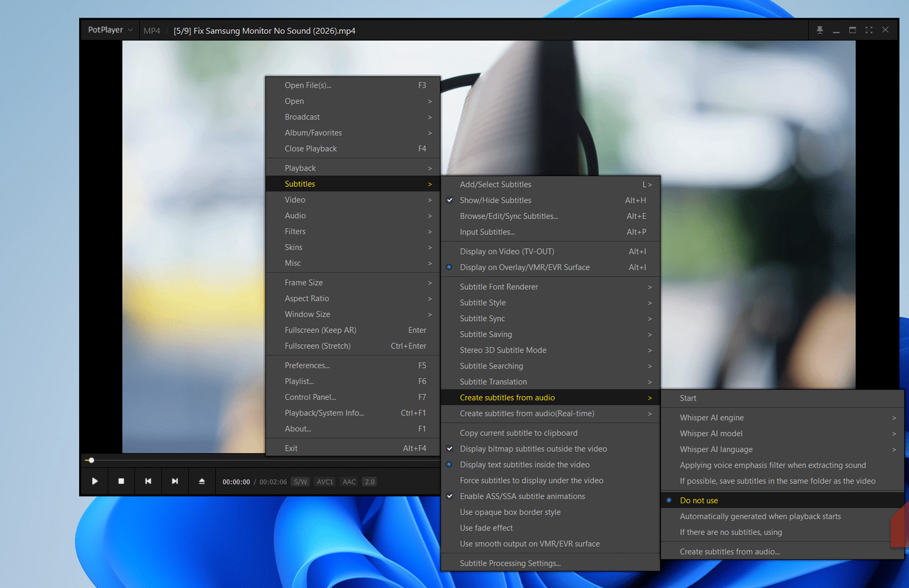909x588 pixels.
Task: Select Automatically generated when playback starts
Action: coord(782,516)
